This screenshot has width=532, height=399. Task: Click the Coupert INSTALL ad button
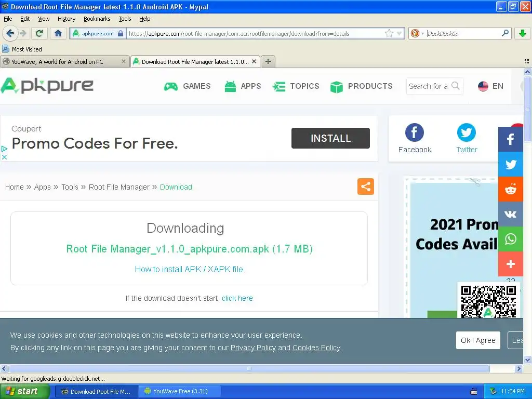[330, 138]
